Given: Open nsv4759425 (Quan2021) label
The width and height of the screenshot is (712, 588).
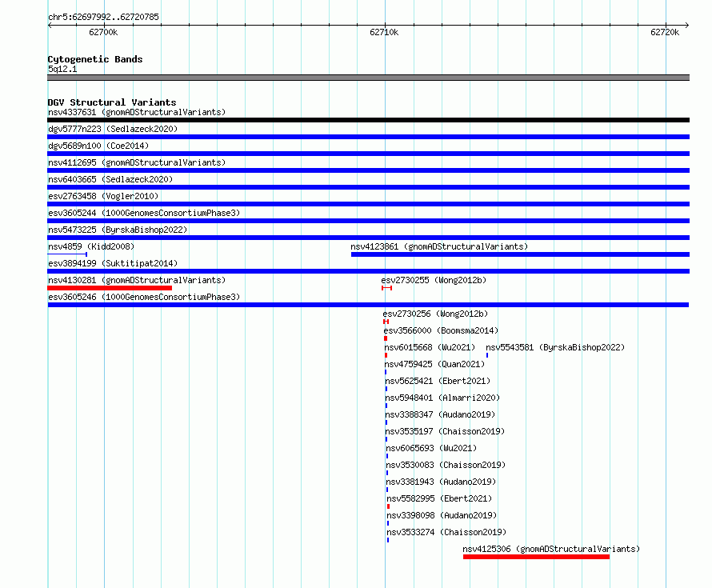Looking at the screenshot, I should [434, 364].
